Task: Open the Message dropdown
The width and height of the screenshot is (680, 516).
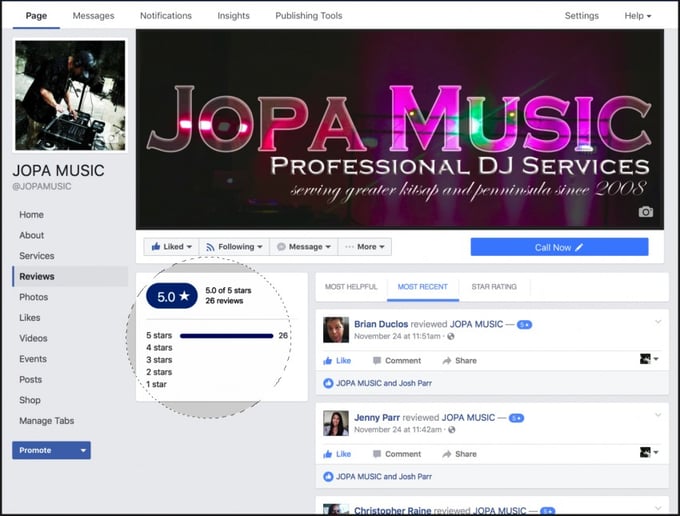Action: [304, 247]
